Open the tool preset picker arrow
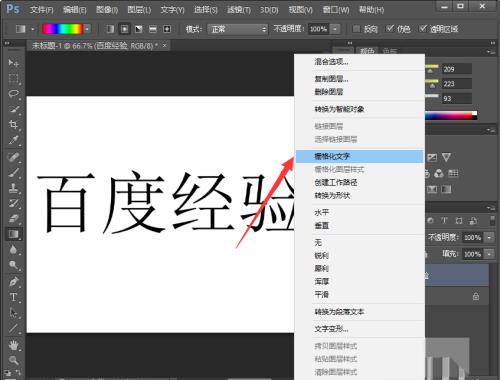The image size is (500, 380). (x=33, y=29)
